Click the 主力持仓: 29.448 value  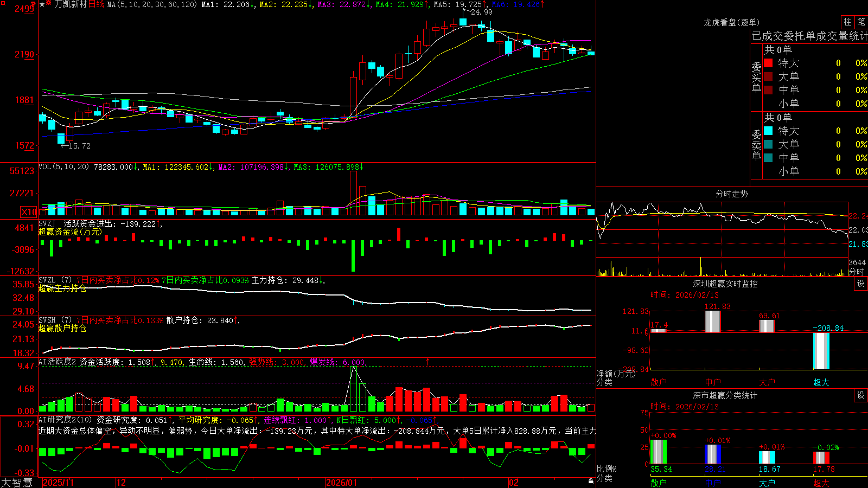point(286,280)
